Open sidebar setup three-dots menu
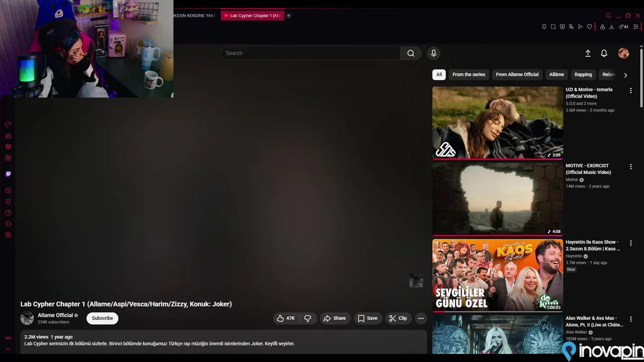Viewport: 644px width, 362px height. pos(8,349)
